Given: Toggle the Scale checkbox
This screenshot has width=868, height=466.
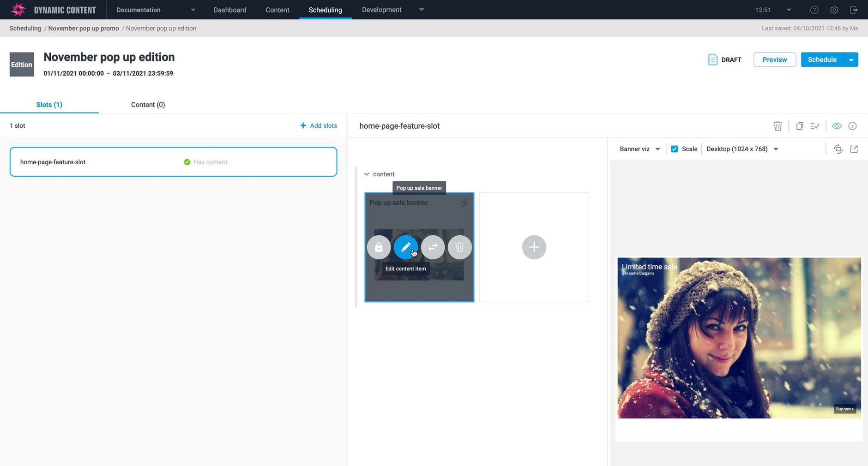Looking at the screenshot, I should coord(674,149).
